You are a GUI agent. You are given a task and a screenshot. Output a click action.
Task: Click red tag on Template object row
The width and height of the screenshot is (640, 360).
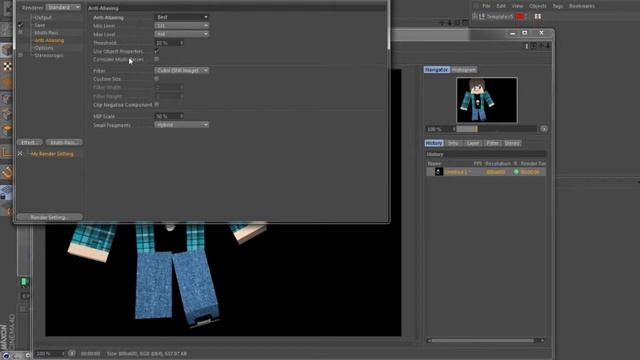tap(520, 16)
